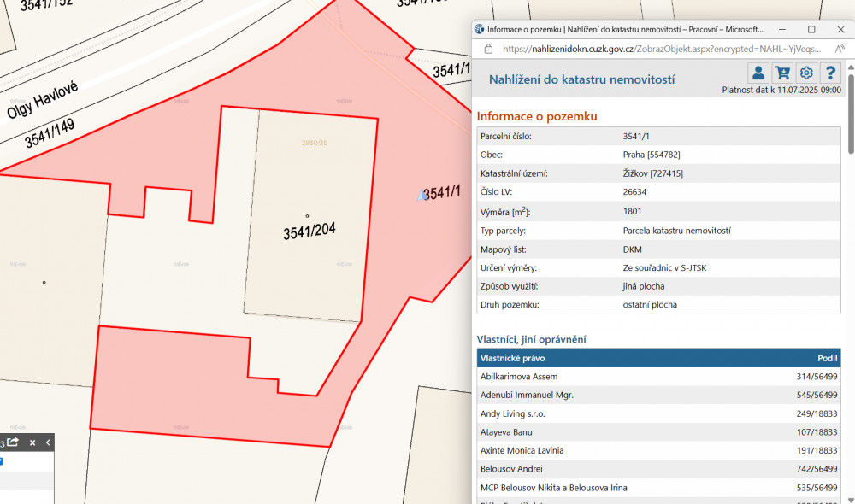This screenshot has height=504, width=855.
Task: Close the map side panel
Action: coord(32,442)
